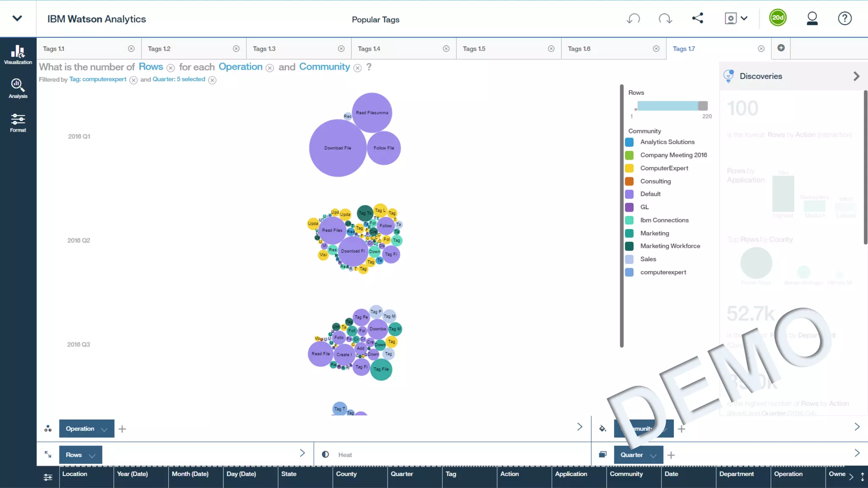Switch to the Tags 1.5 tab

[474, 49]
